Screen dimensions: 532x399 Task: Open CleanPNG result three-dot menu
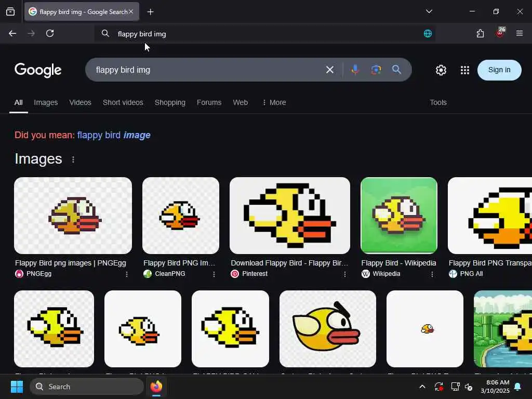point(214,274)
